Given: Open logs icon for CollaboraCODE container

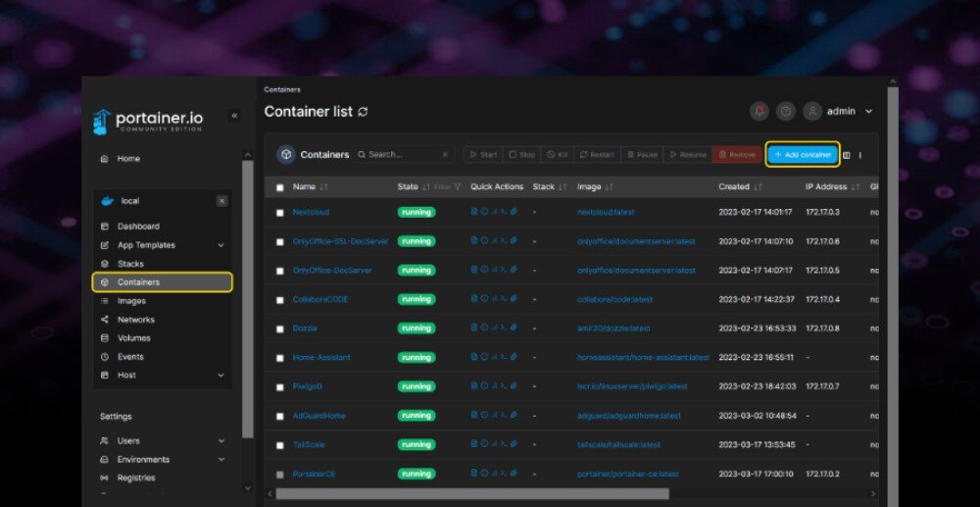Looking at the screenshot, I should (x=473, y=299).
